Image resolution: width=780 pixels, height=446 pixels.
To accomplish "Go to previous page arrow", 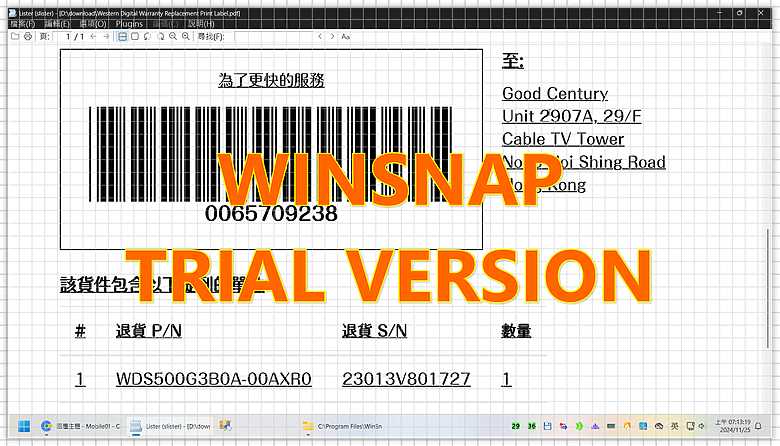I will click(x=93, y=36).
